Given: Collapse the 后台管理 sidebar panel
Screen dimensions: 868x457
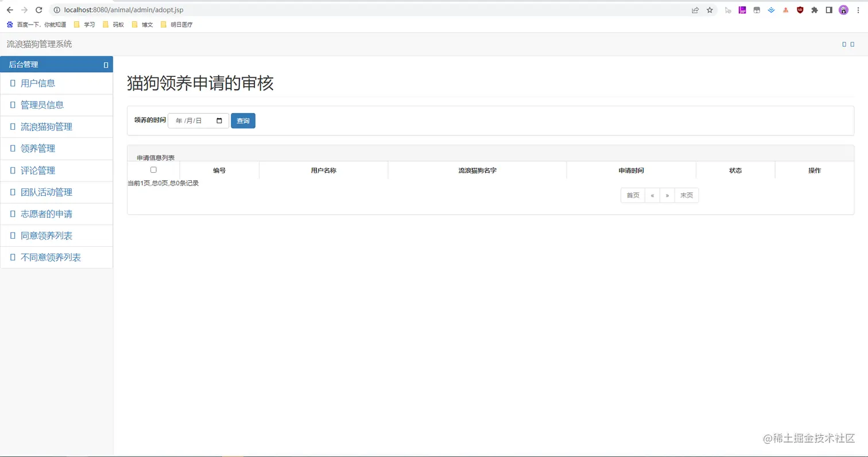Looking at the screenshot, I should coord(106,64).
